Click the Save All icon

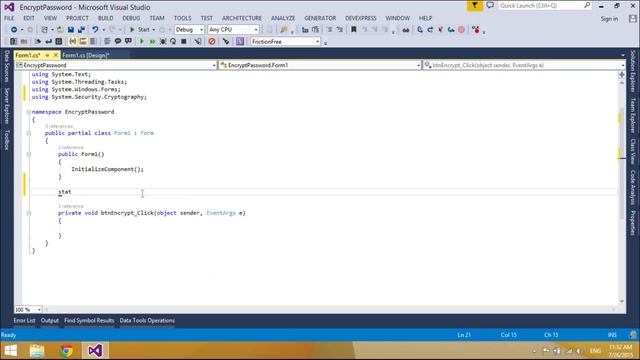click(x=81, y=29)
